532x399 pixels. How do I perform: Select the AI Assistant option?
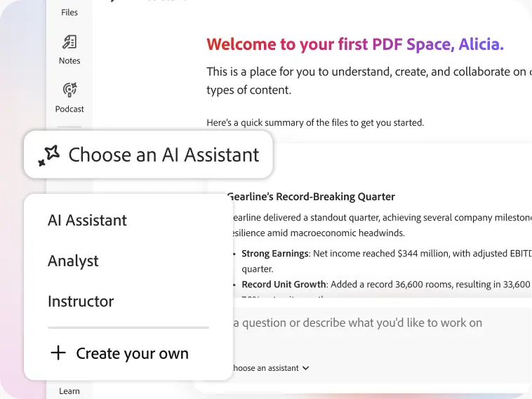[87, 221]
